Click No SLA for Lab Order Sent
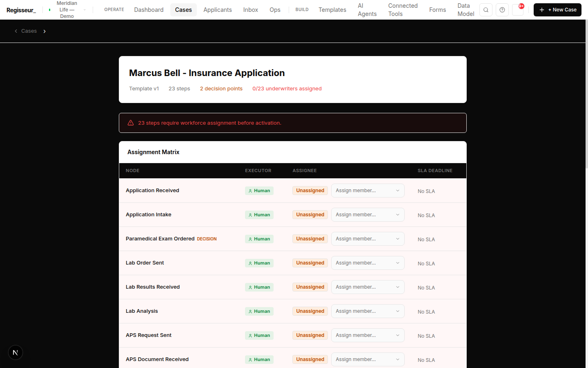Screen dimensions: 588x368 click(x=426, y=263)
